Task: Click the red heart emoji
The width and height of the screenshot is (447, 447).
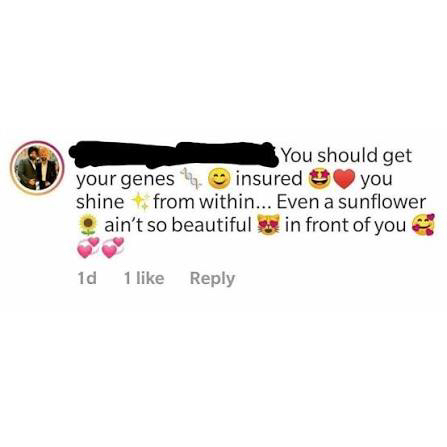Action: point(344,179)
